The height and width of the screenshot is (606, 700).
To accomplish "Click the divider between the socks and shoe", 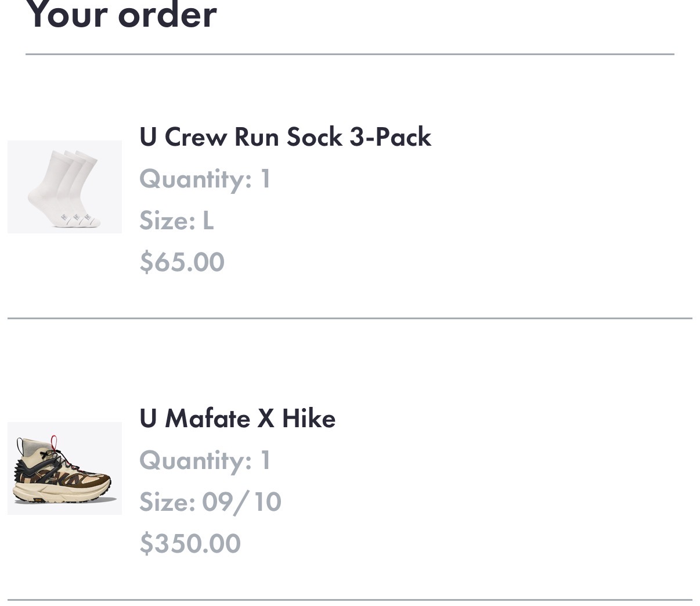I will [x=349, y=318].
